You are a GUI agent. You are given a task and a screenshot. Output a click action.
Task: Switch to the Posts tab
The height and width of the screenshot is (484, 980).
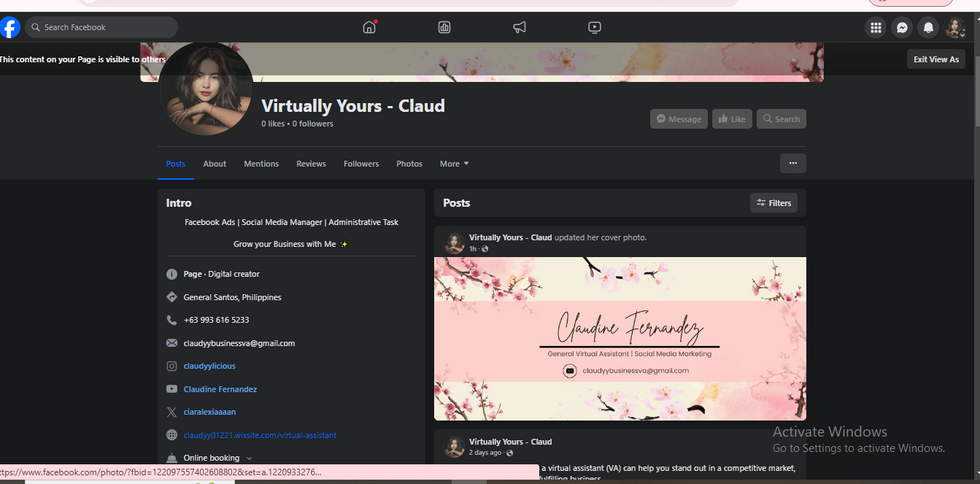(176, 164)
